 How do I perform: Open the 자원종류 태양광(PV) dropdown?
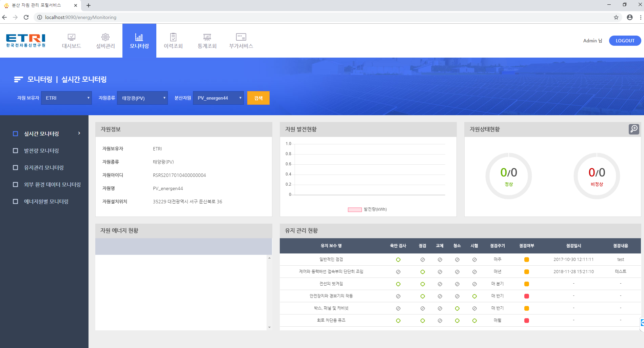click(142, 98)
